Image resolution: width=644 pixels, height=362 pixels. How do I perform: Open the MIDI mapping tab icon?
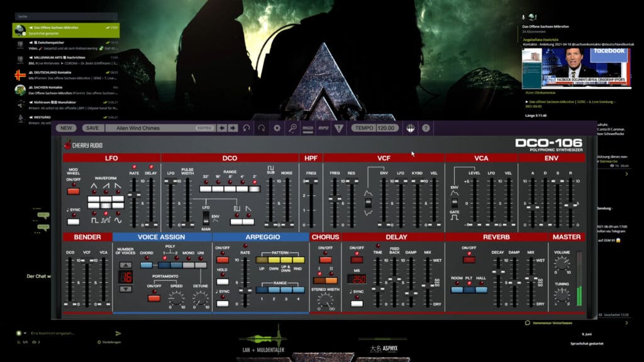tap(308, 128)
